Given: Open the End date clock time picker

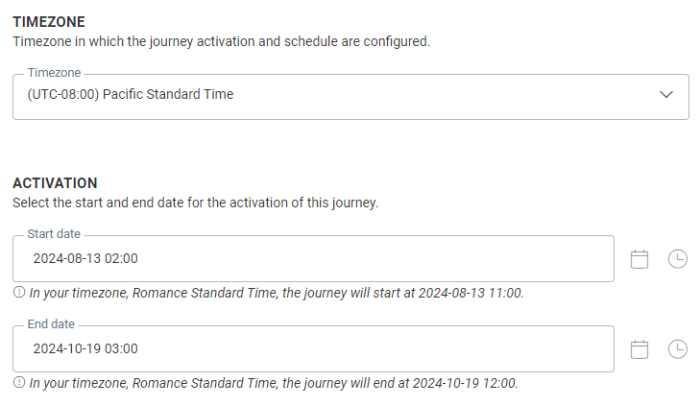Looking at the screenshot, I should click(678, 349).
